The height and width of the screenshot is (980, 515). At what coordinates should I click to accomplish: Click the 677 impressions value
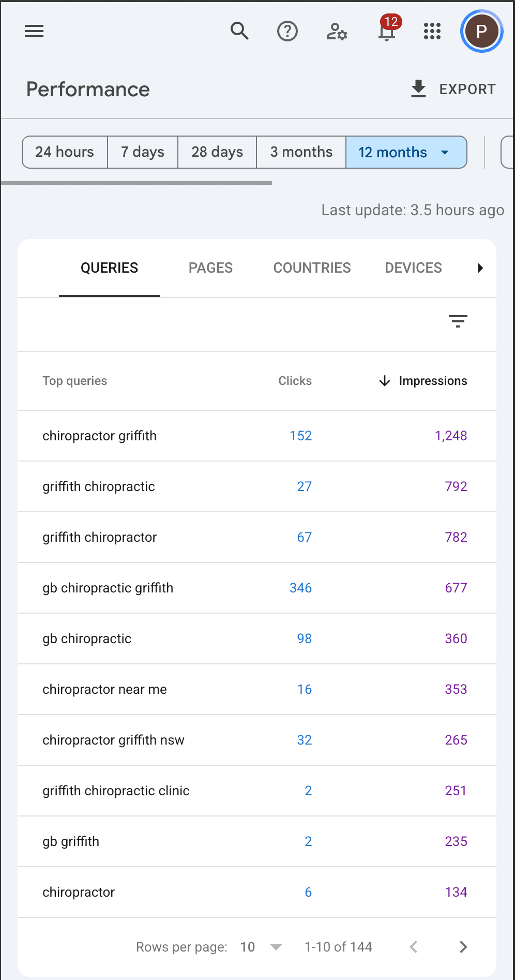pos(456,588)
